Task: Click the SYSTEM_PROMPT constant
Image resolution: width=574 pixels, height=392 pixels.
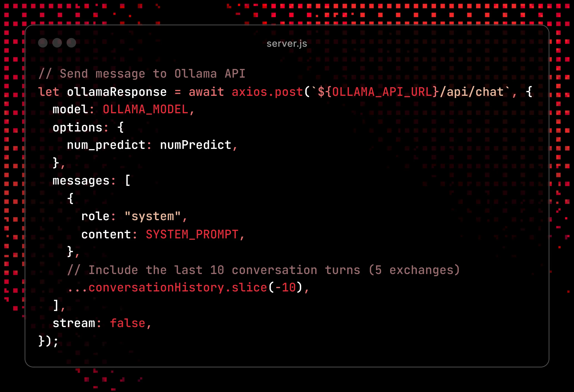Action: click(x=192, y=234)
